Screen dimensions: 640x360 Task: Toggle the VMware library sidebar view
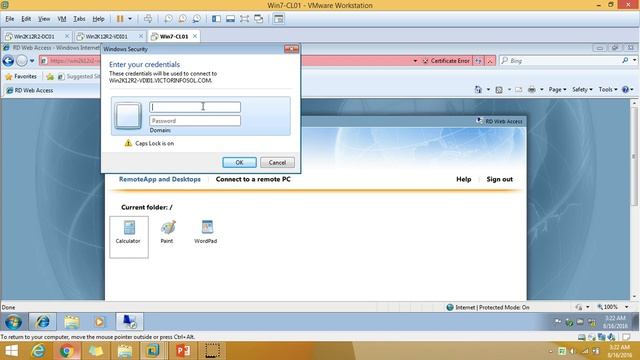[216, 19]
